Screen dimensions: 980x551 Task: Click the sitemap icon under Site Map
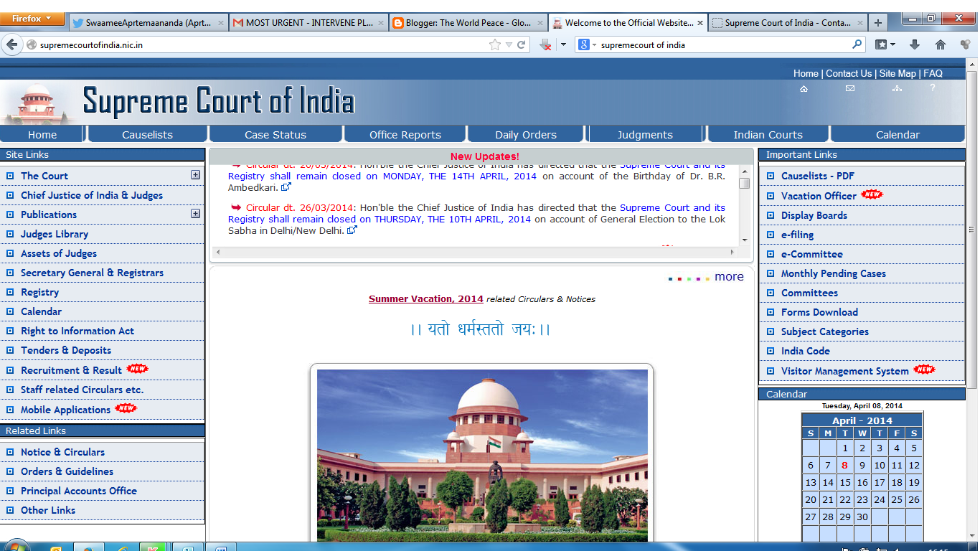[897, 88]
